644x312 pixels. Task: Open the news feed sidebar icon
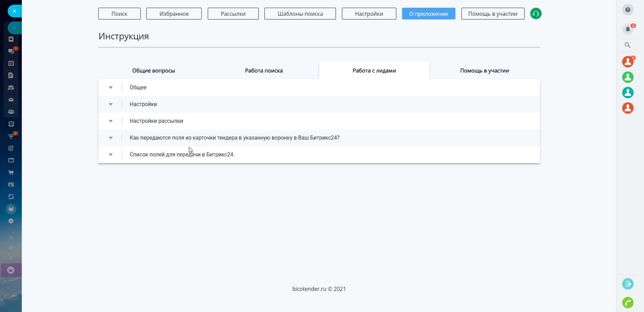(x=11, y=39)
